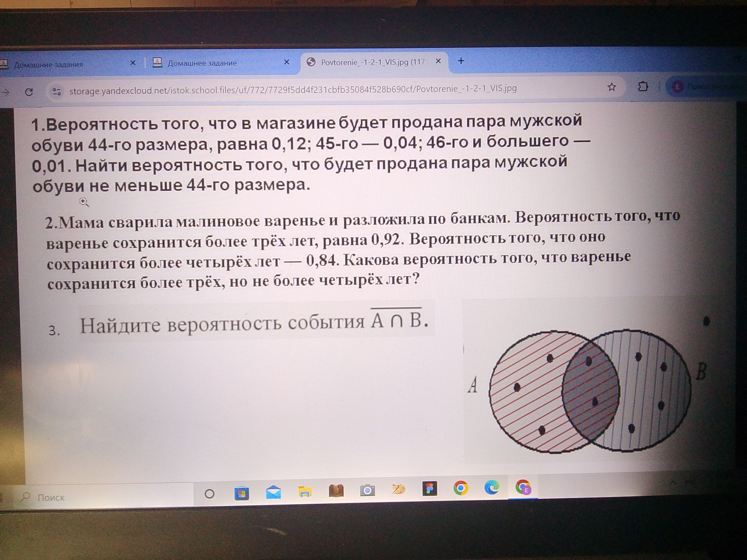The image size is (747, 560).
Task: Click the browser reload button
Action: (x=29, y=92)
